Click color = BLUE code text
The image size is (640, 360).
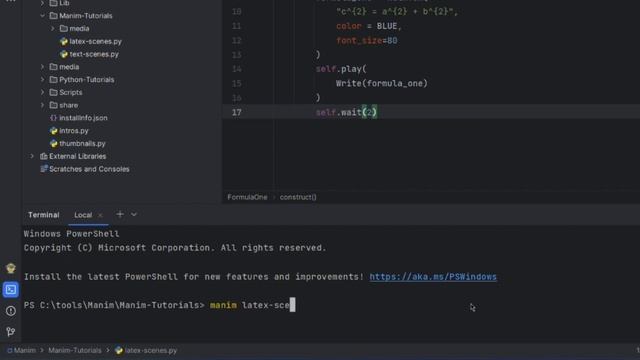click(369, 26)
